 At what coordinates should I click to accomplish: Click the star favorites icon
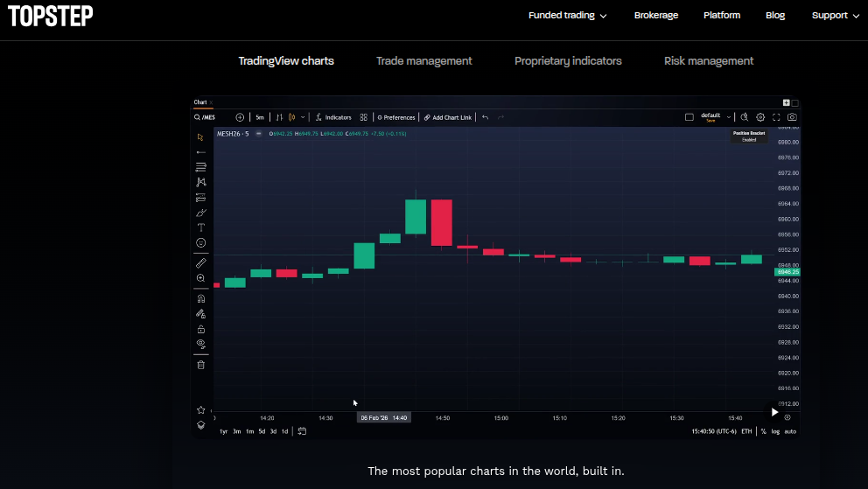coord(201,410)
